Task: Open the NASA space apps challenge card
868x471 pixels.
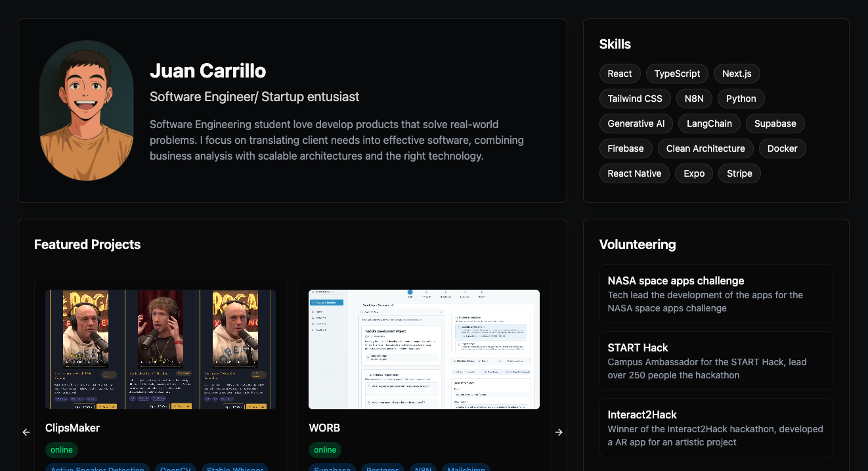Action: (x=716, y=294)
